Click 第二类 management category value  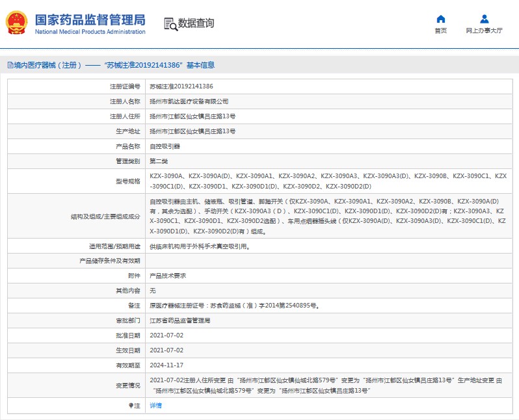coord(159,161)
